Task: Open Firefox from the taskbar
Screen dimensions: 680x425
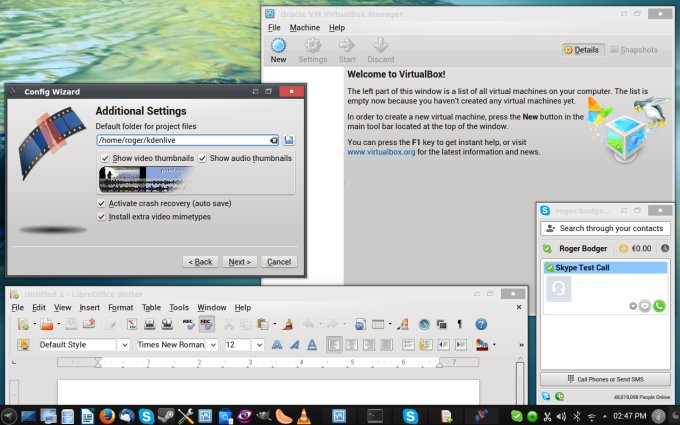Action: pyautogui.click(x=107, y=416)
